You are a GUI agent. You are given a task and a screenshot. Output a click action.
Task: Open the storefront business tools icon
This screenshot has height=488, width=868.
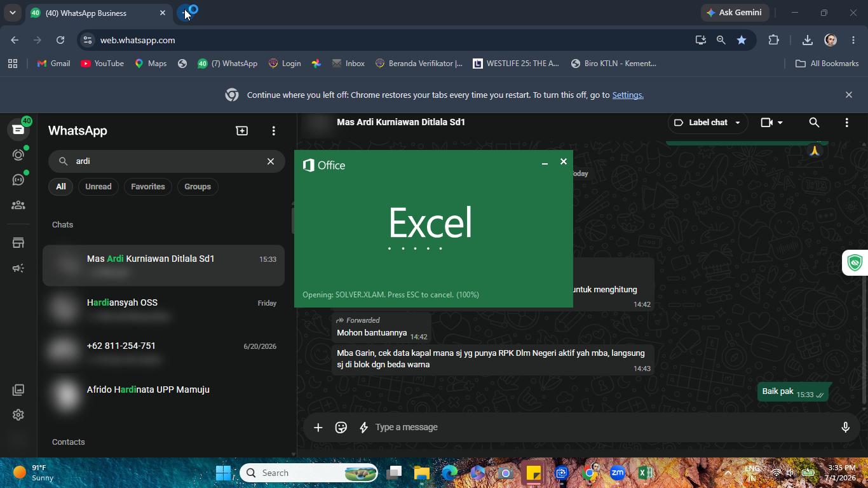[x=18, y=243]
